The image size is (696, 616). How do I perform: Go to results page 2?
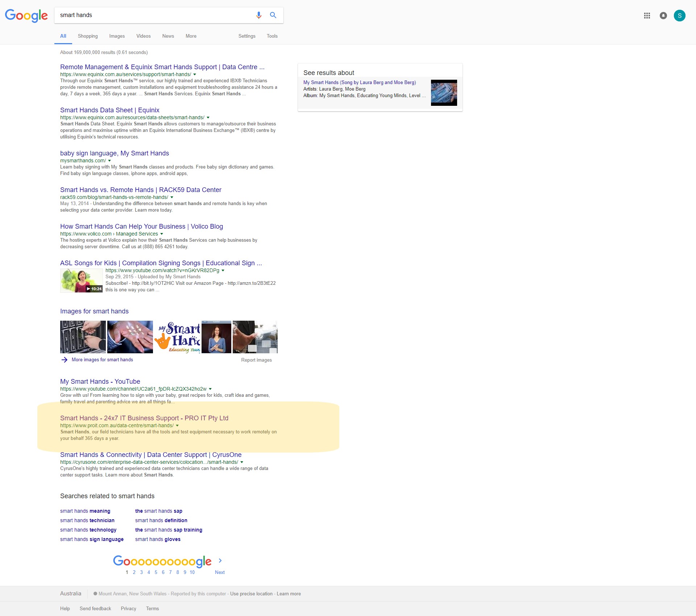(x=134, y=573)
